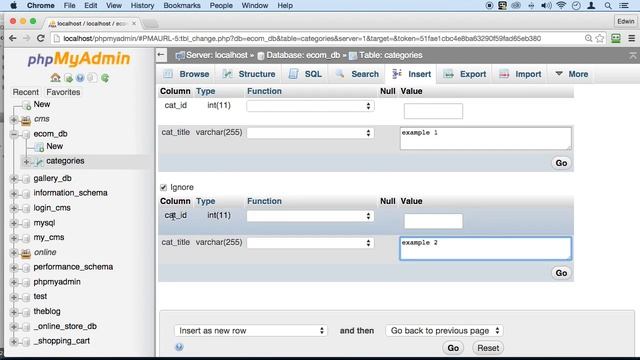640x360 pixels.
Task: Click Go button for first row
Action: 561,163
